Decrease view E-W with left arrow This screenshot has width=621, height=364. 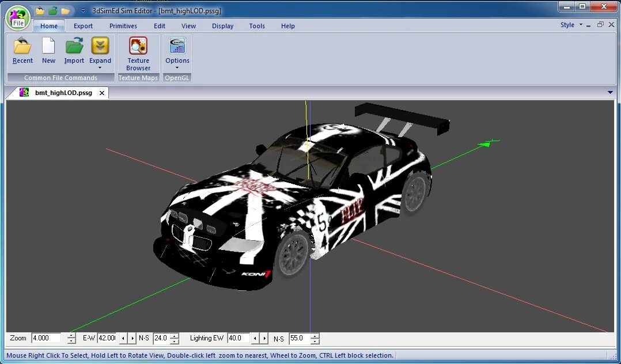(123, 338)
